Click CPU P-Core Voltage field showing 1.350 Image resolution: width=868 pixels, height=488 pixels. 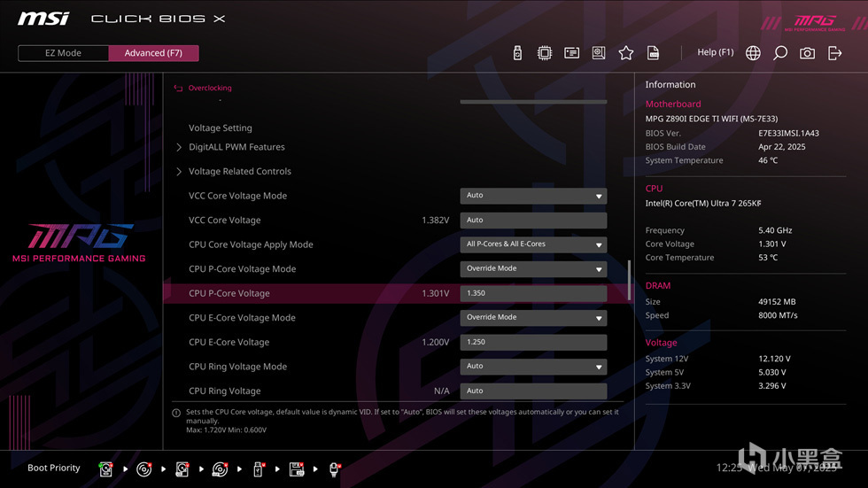click(533, 293)
